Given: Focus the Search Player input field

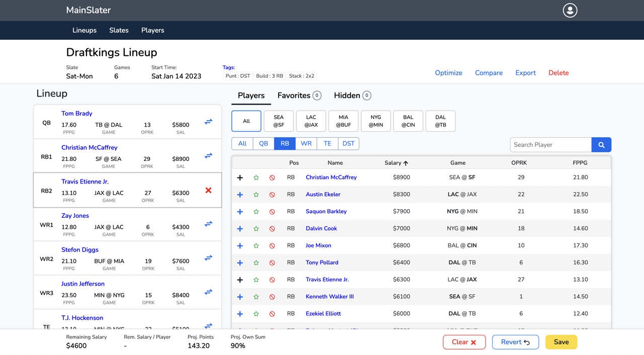Looking at the screenshot, I should [x=550, y=145].
